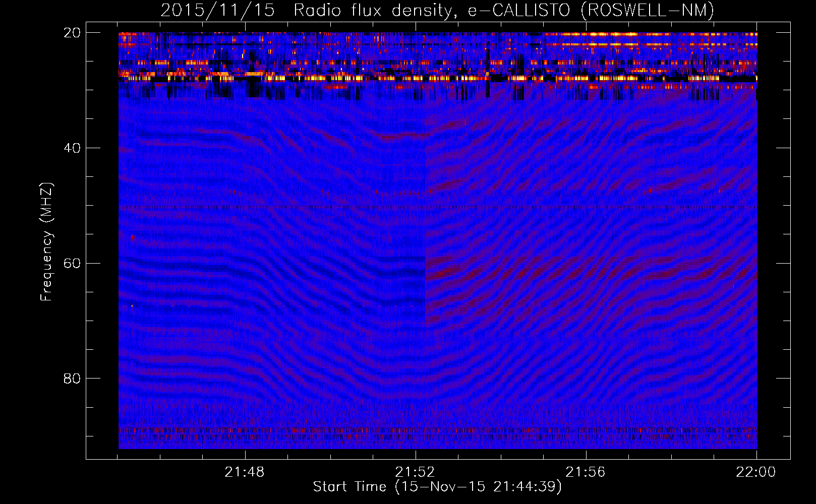Screen dimensions: 816x504
Task: Select the 22:00 time tick label
Action: click(x=756, y=472)
